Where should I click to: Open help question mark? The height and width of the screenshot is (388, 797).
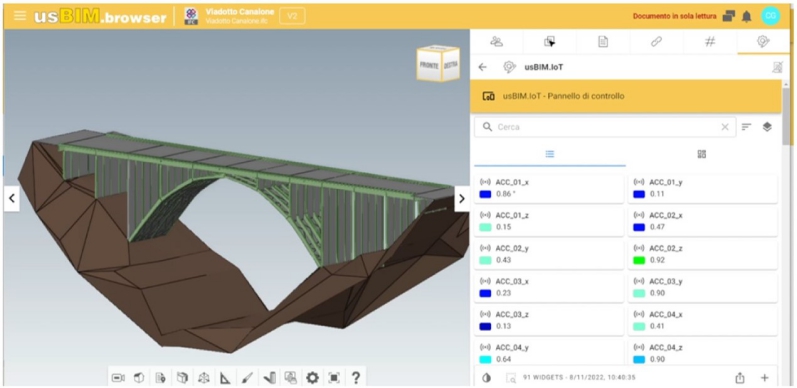coord(356,378)
